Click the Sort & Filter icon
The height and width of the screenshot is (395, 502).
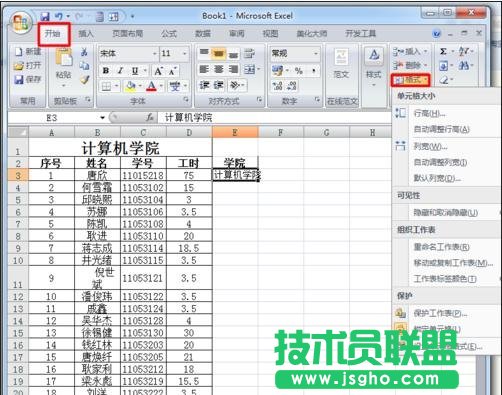(x=464, y=51)
